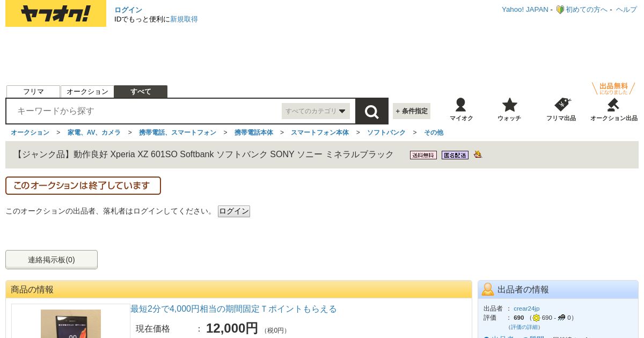Click the 出品者の情報 header text
Image resolution: width=644 pixels, height=338 pixels.
[523, 289]
